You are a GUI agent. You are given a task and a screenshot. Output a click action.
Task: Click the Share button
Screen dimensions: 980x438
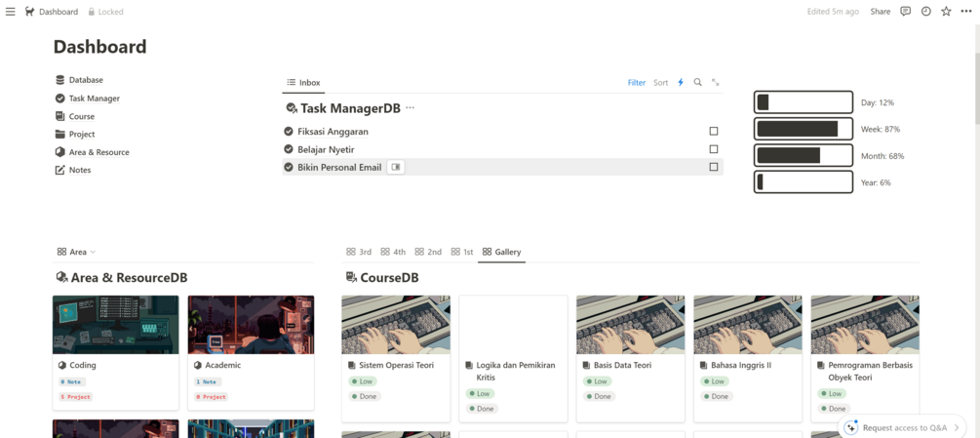[x=880, y=12]
